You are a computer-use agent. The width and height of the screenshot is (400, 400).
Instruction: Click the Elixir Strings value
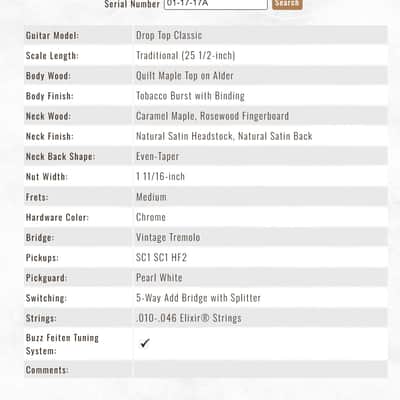pyautogui.click(x=189, y=318)
